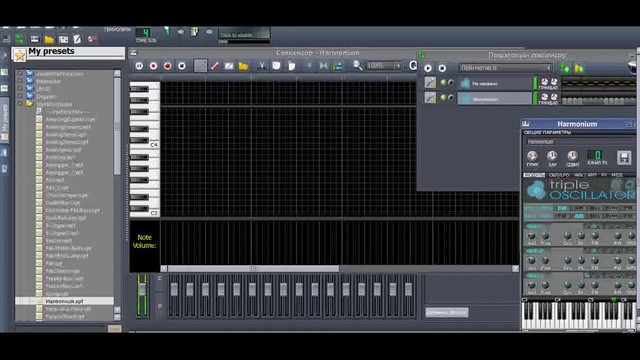Toggle solo LED on first Beat+Bassline track

(451, 83)
